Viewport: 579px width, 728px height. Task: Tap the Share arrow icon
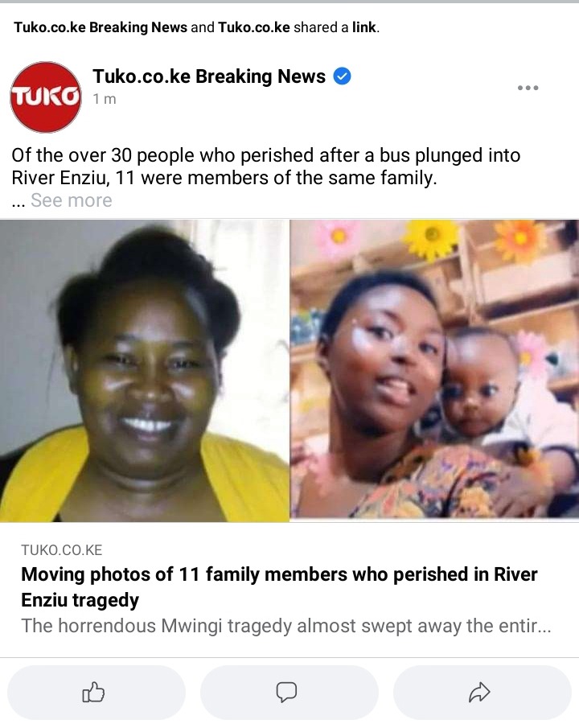[x=479, y=693]
